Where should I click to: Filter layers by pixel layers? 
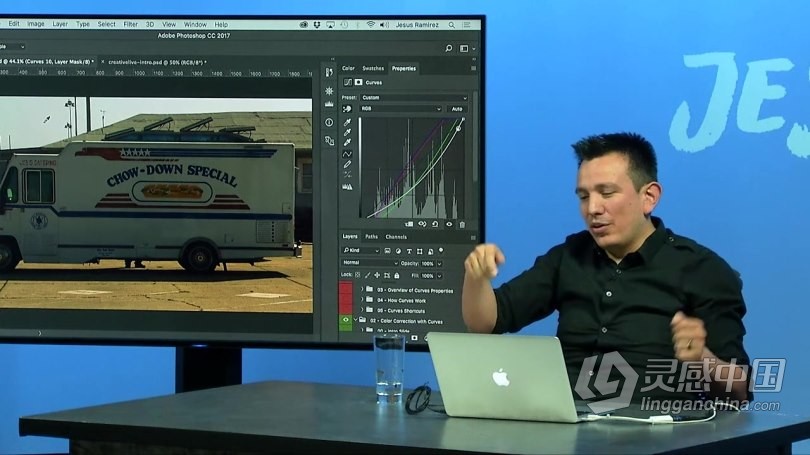(x=387, y=251)
